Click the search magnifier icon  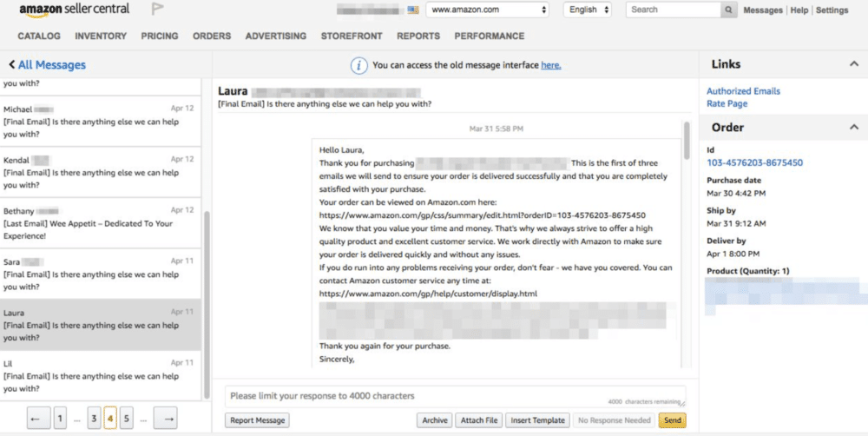[x=728, y=10]
